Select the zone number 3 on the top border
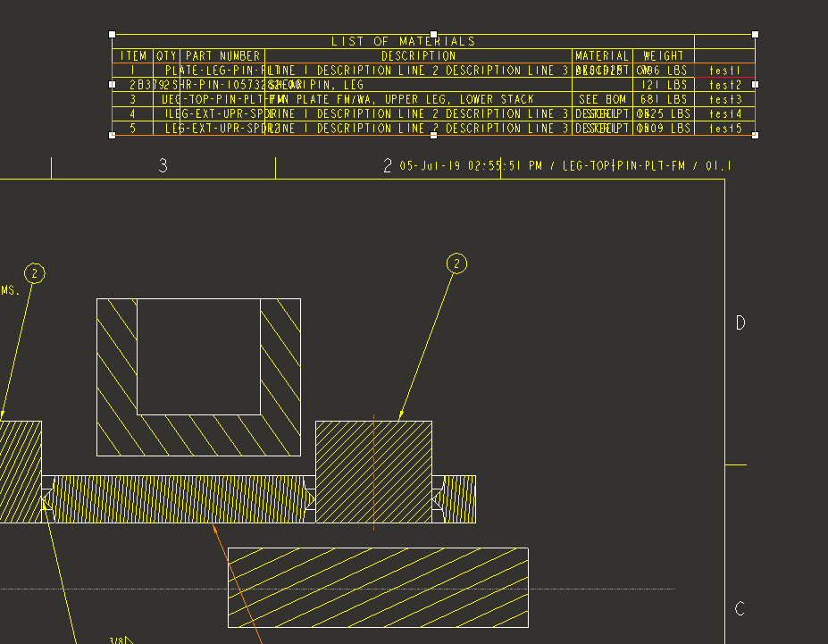Viewport: 828px width, 644px height. [x=162, y=165]
